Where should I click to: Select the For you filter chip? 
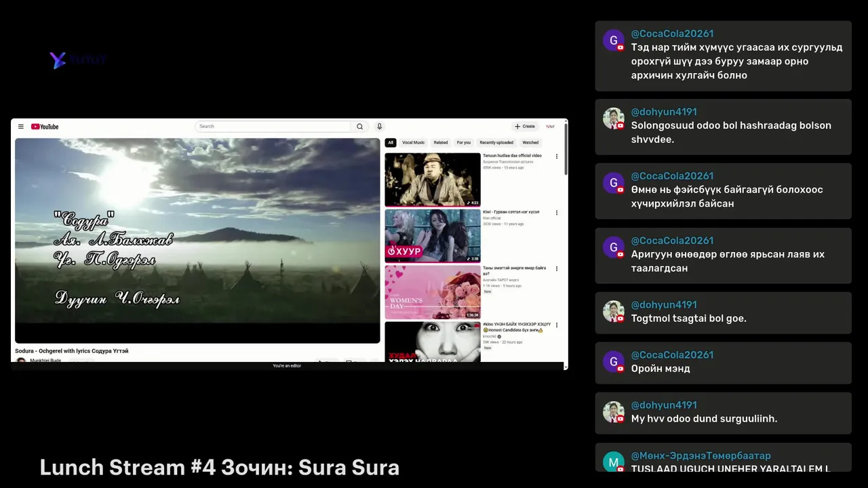pyautogui.click(x=464, y=142)
